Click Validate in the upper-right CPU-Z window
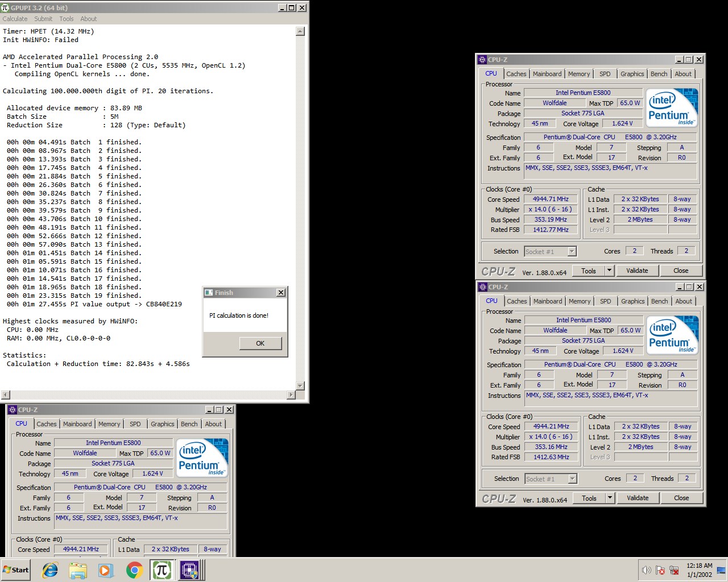Image resolution: width=728 pixels, height=582 pixels. pos(637,271)
